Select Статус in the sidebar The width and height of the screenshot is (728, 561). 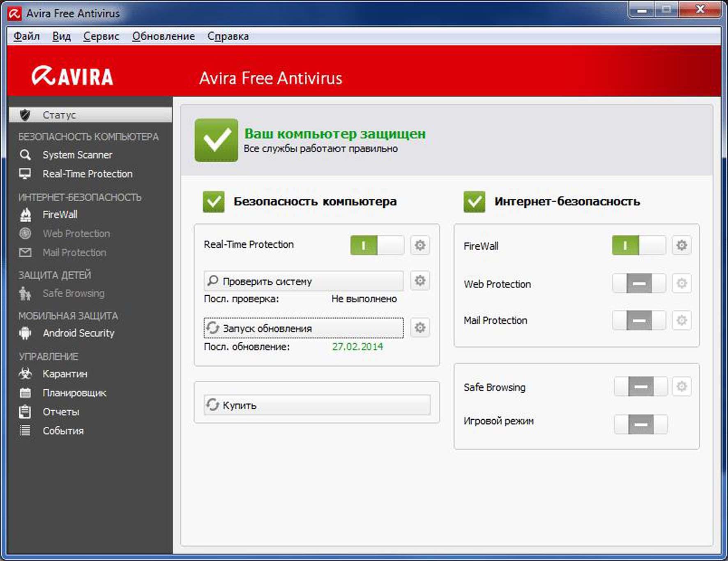click(90, 115)
